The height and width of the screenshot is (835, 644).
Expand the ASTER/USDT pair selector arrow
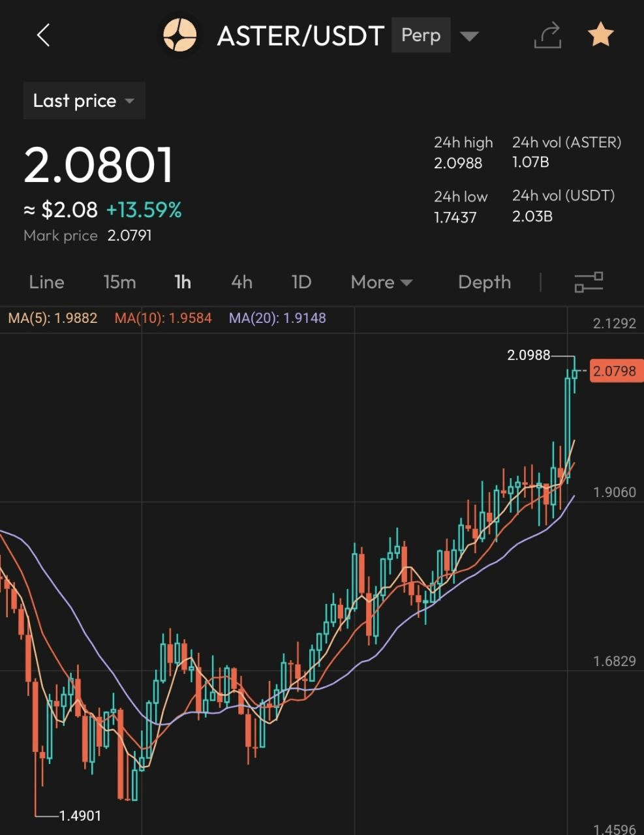click(x=469, y=36)
